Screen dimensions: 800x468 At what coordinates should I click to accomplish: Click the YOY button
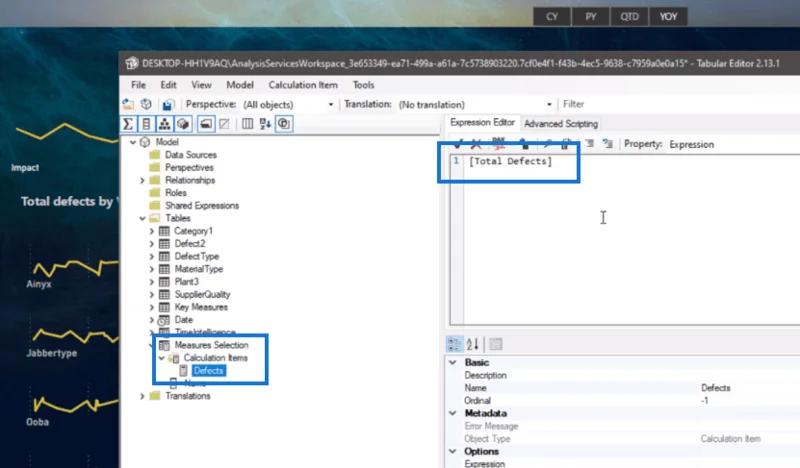coord(668,17)
